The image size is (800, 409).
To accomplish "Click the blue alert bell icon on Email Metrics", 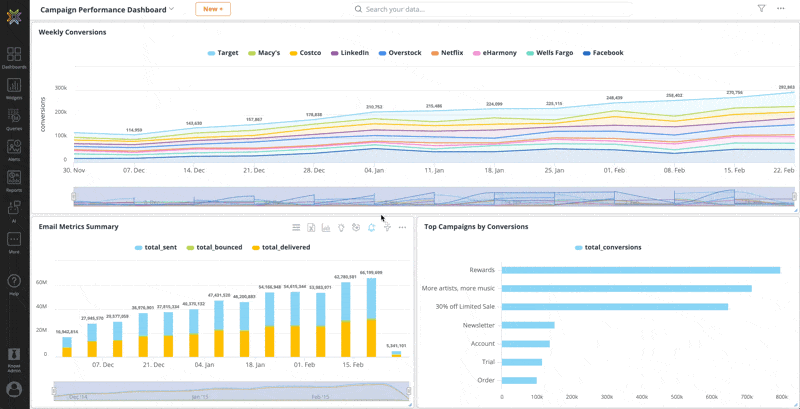I will pos(372,228).
